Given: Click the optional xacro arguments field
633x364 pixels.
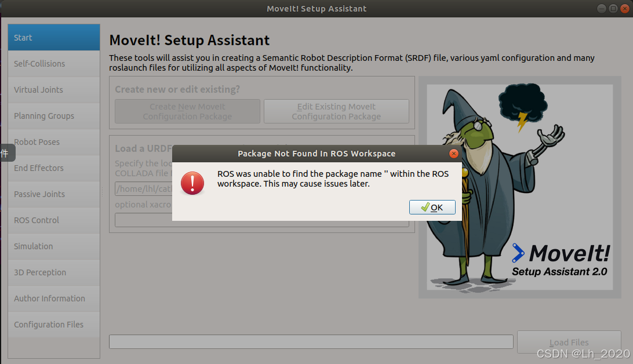Looking at the screenshot, I should 261,220.
